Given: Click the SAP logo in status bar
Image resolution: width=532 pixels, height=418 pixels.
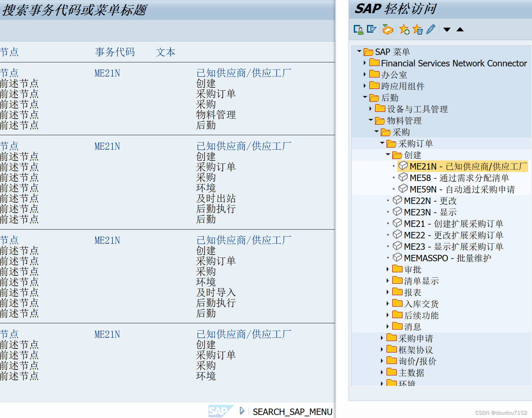Looking at the screenshot, I should [x=221, y=411].
